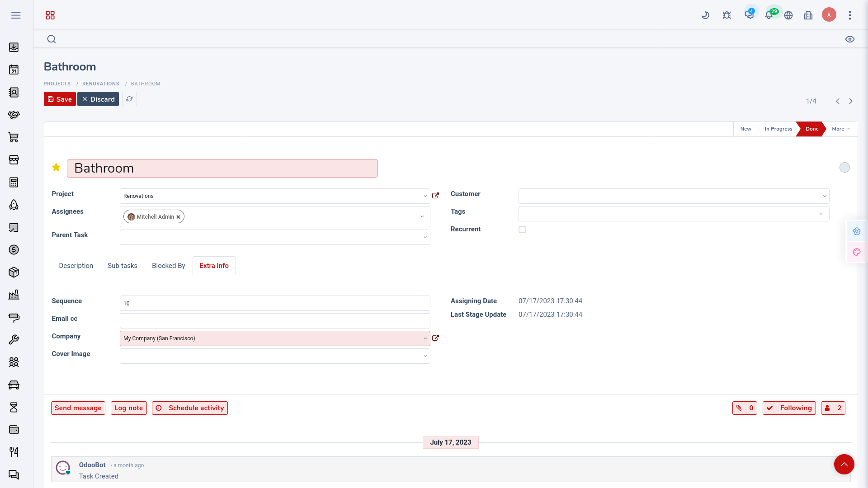Click Log note button

click(129, 408)
